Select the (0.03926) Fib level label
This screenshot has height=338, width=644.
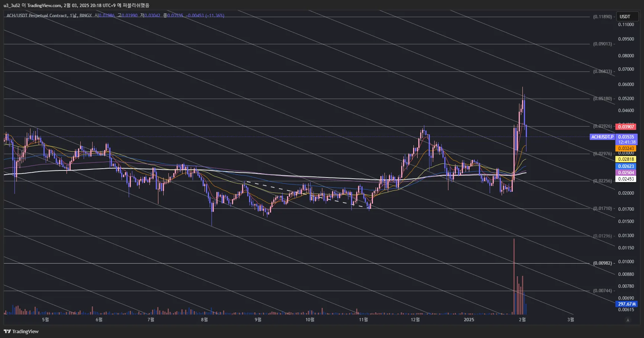pyautogui.click(x=602, y=126)
